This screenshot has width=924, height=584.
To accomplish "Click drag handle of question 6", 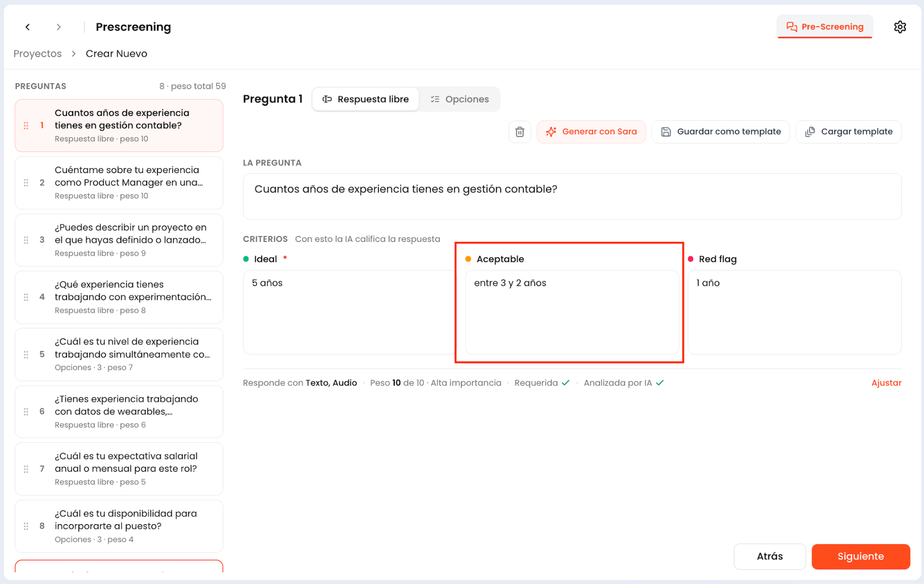I will click(x=26, y=412).
